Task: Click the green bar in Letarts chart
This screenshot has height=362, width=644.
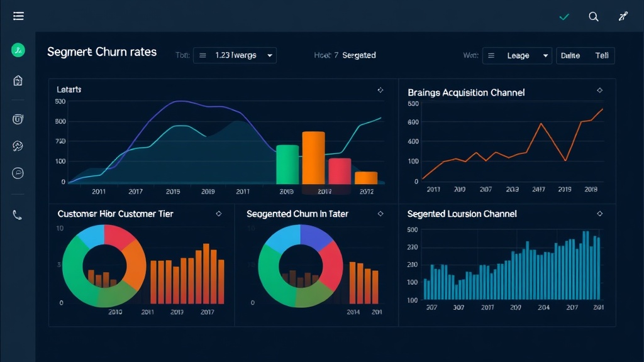Action: [x=287, y=164]
